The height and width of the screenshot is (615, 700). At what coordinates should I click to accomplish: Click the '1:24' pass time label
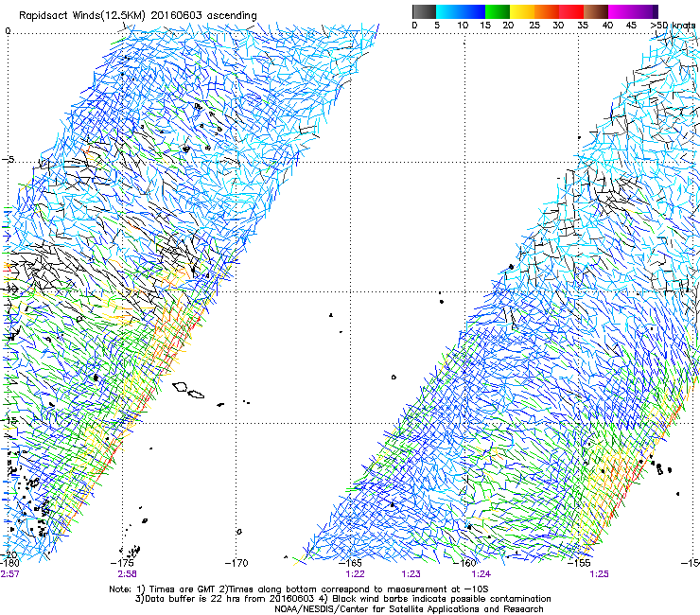[x=481, y=574]
